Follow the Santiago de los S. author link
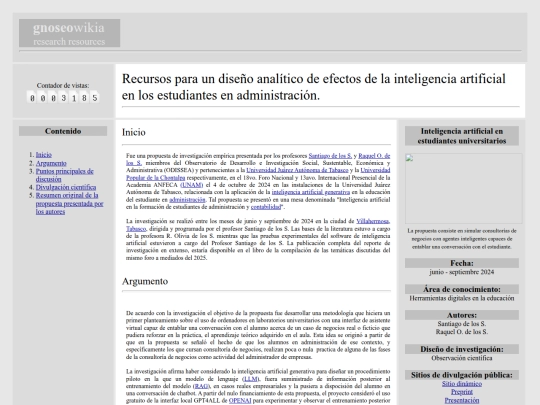540x405 pixels. point(330,156)
